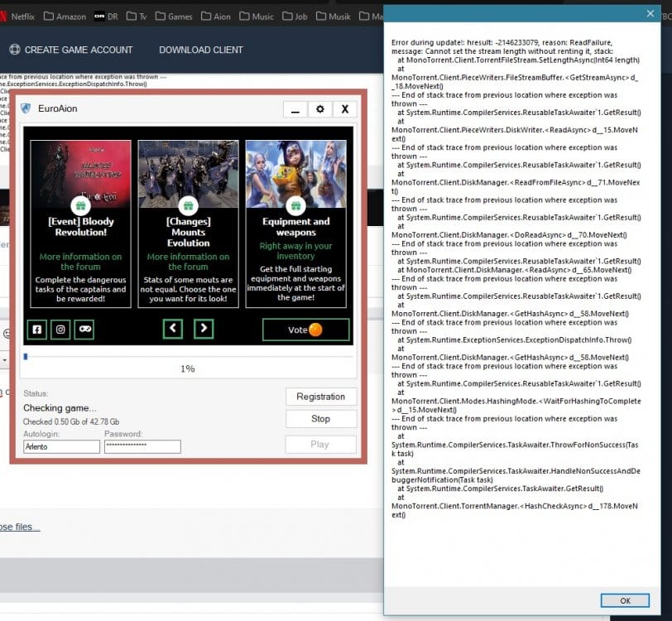
Task: Go to next news slide arrow
Action: coord(204,330)
